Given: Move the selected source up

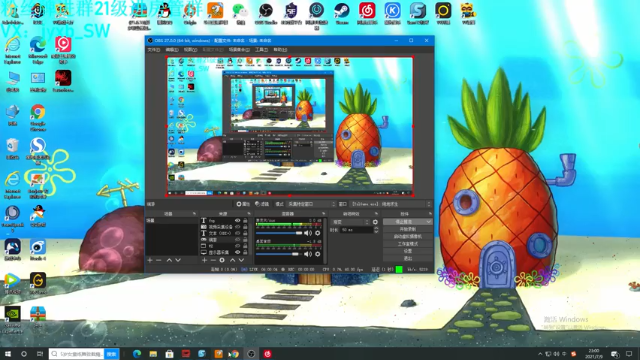Looking at the screenshot, I should (x=233, y=260).
